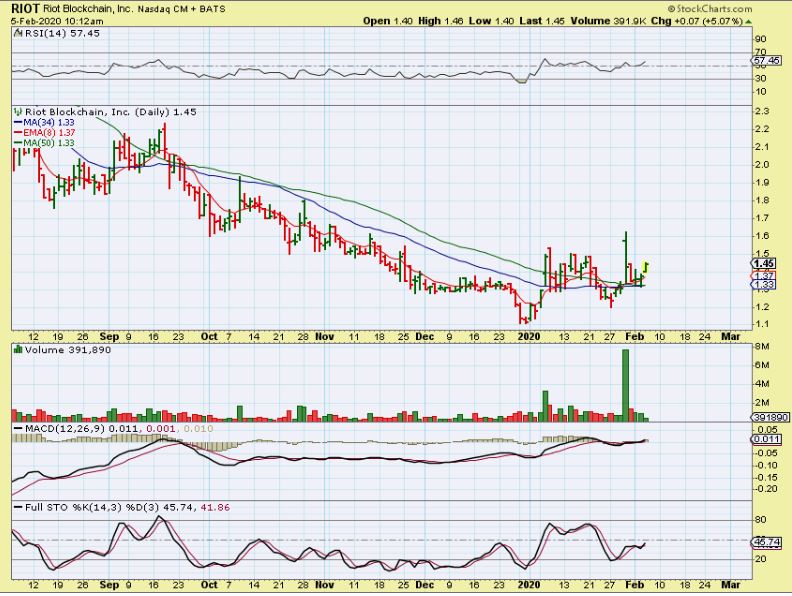Click the -0.20 MACD axis label
The height and width of the screenshot is (596, 792).
766,488
